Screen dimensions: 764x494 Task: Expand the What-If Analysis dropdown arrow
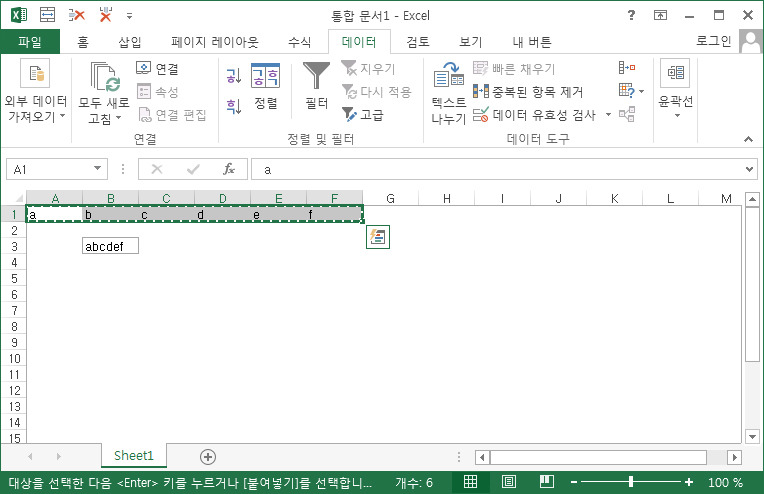click(641, 92)
